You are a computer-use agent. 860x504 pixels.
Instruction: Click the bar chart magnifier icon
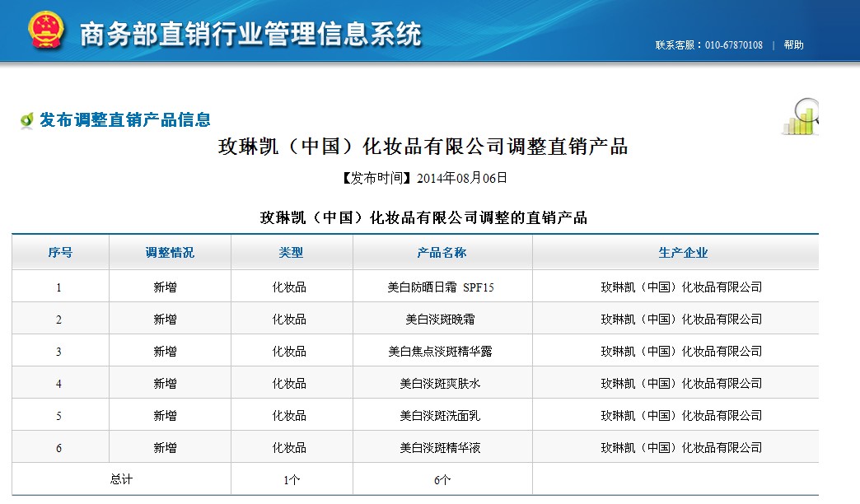click(x=800, y=116)
